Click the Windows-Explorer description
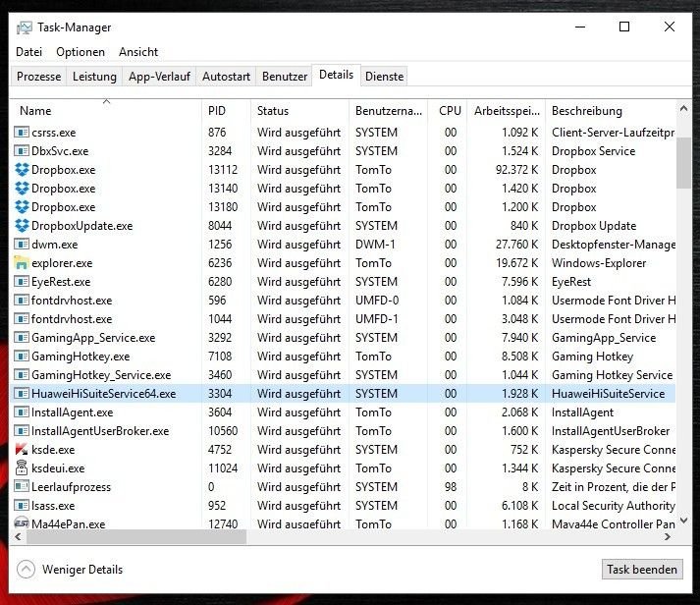This screenshot has width=700, height=605. pos(599,263)
